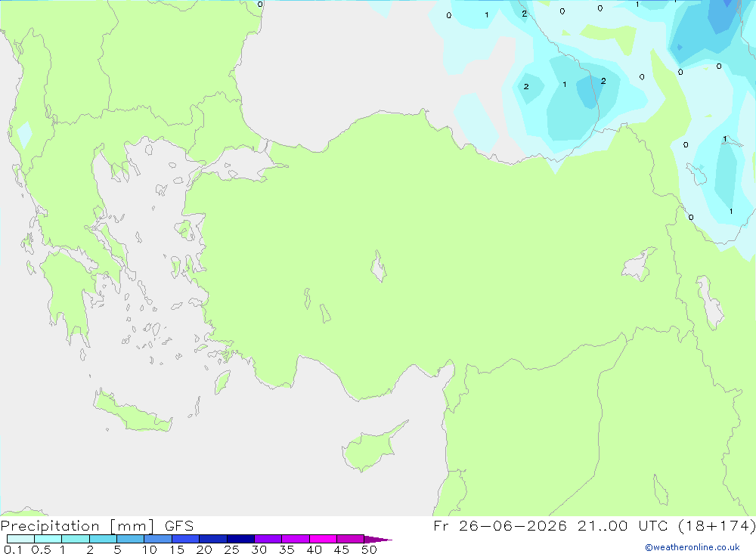Click the 'Precipitation [mm]' title text
756x554 pixels.
(77, 526)
